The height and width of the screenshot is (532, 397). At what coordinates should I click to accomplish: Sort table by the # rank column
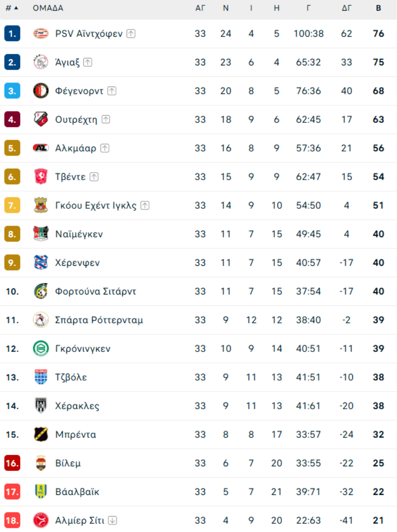[12, 8]
